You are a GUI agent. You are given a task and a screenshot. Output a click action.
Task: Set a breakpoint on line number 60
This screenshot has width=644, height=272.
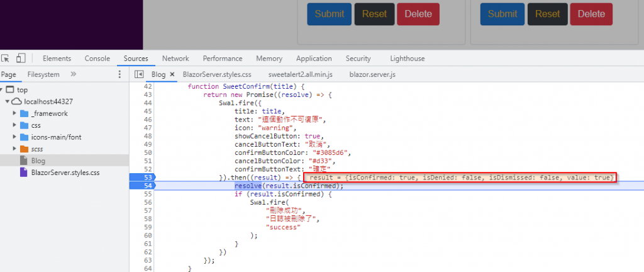148,235
